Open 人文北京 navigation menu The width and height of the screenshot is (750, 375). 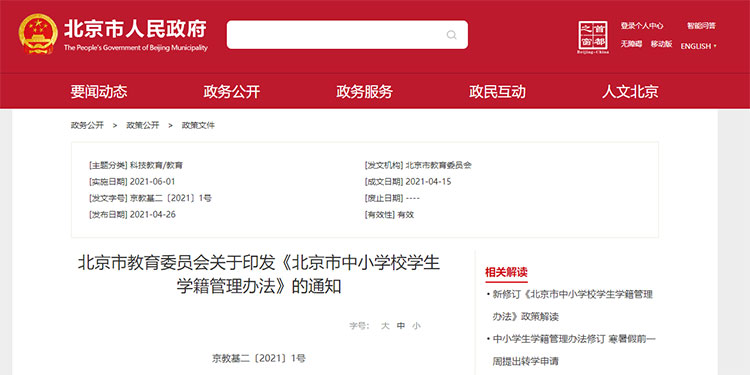tap(630, 91)
